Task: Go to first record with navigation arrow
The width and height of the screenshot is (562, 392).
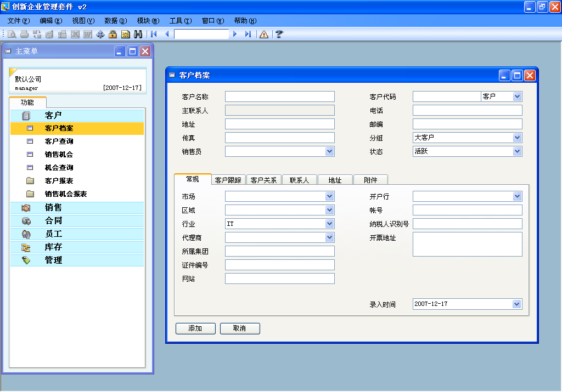Action: point(154,34)
